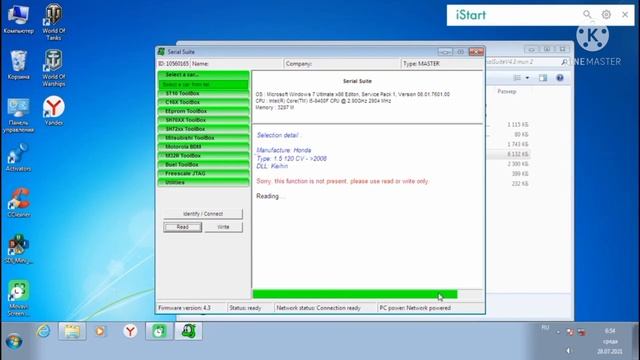Open the C16X ToolBox section
Viewport: 640px width, 360px height.
click(x=203, y=102)
